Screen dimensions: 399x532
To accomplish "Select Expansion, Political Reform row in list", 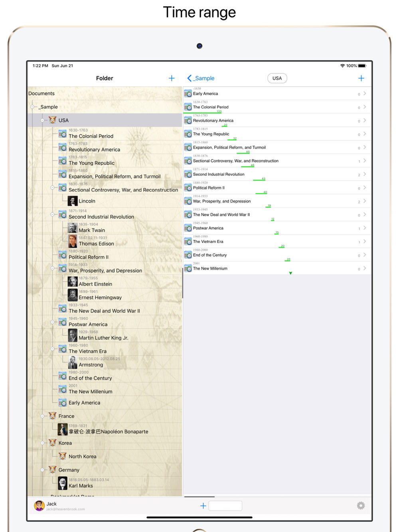I will [x=277, y=147].
